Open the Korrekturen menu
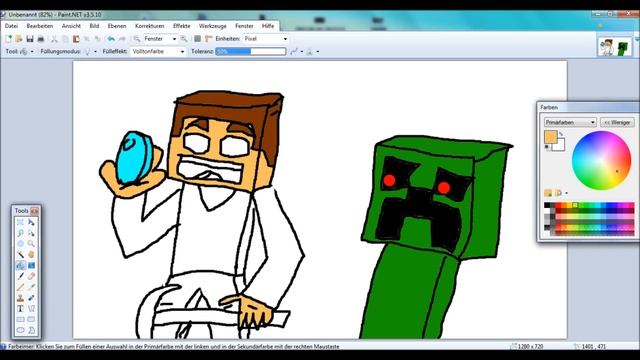Viewport: 640px width, 360px height. [149, 26]
